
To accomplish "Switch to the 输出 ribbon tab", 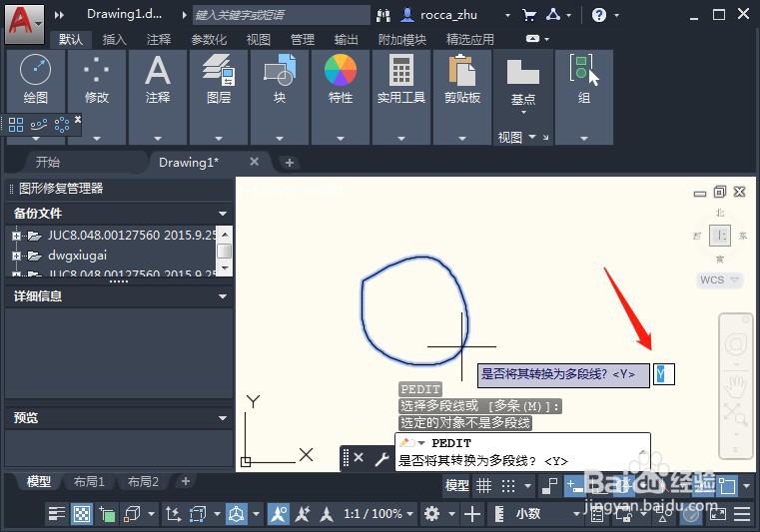I will pos(347,39).
